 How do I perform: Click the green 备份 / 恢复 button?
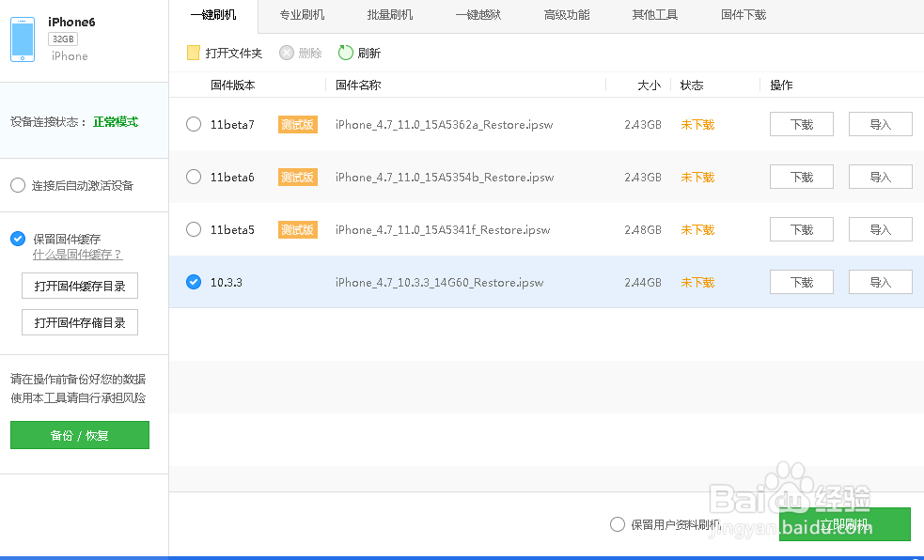pos(80,435)
